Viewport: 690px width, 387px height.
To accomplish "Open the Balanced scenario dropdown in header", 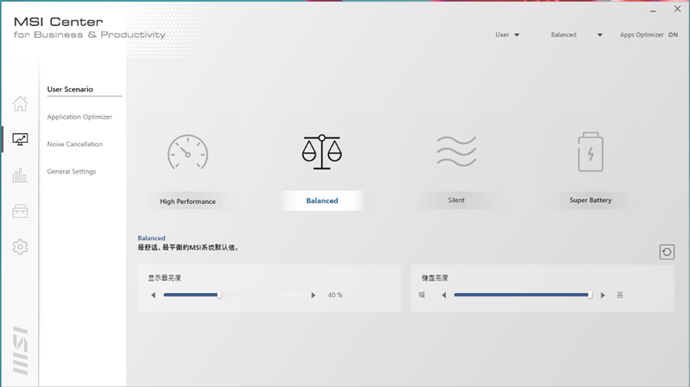I will 576,35.
